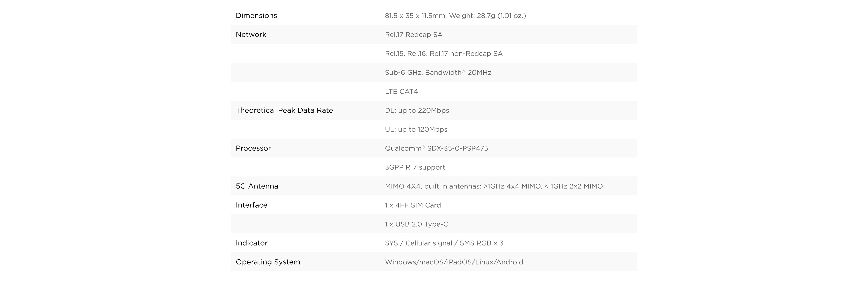Select the LTE CAT4 entry
The image size is (868, 292).
(401, 91)
